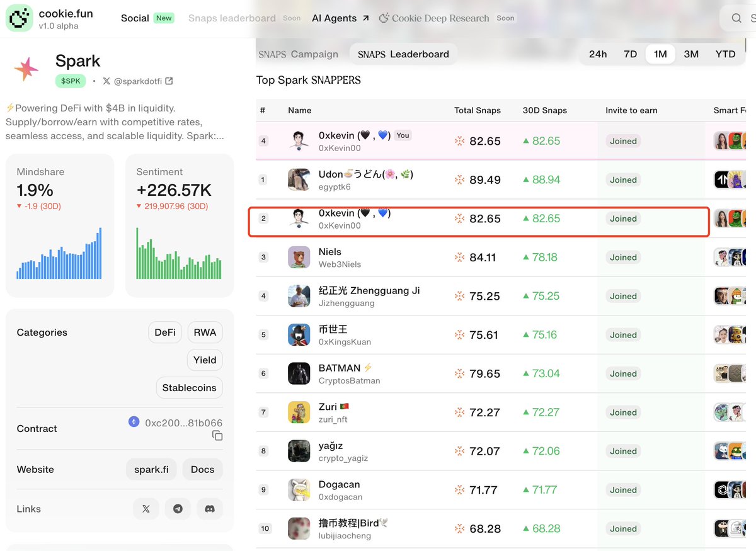Open external link icon after @sparkdotfi
The image size is (756, 551).
pyautogui.click(x=169, y=81)
